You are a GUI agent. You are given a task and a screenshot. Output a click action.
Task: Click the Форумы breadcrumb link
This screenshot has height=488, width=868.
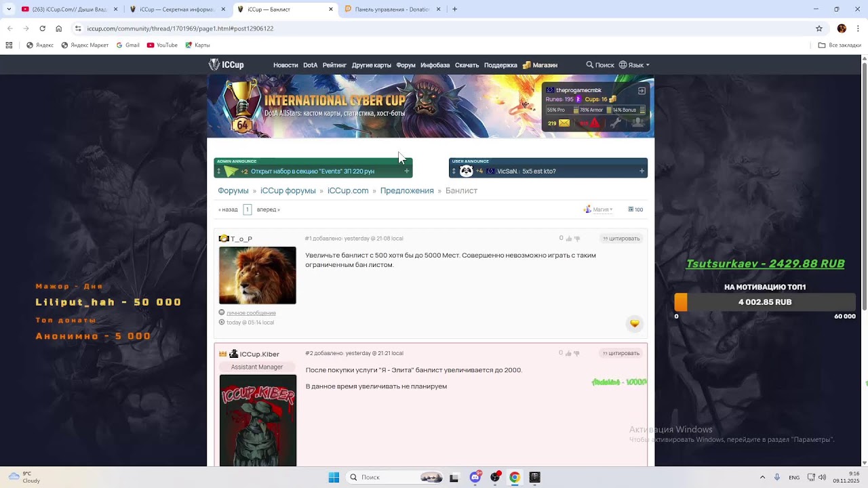tap(233, 190)
